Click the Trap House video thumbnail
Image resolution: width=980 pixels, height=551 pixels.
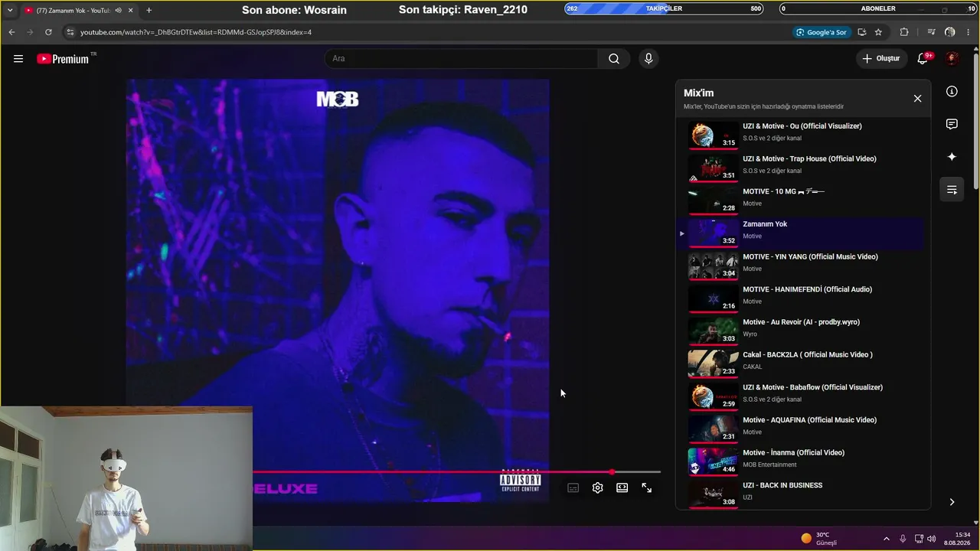point(713,168)
